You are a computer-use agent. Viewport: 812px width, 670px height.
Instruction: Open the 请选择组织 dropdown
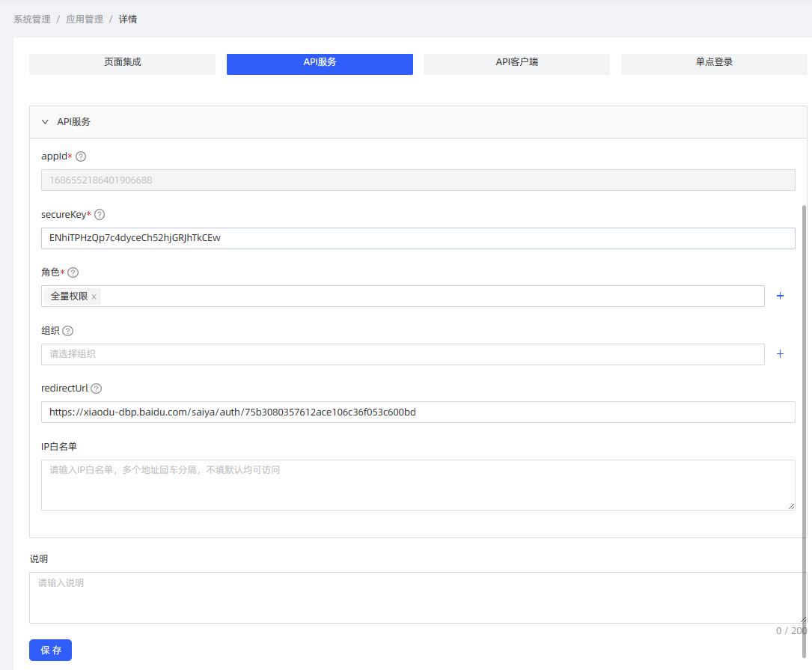403,354
